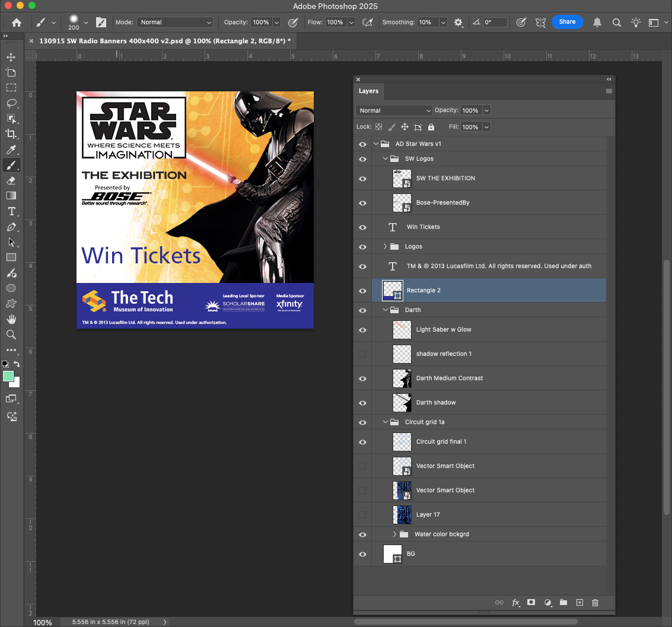Select the Rectangular Marquee tool
The height and width of the screenshot is (627, 672).
11,88
